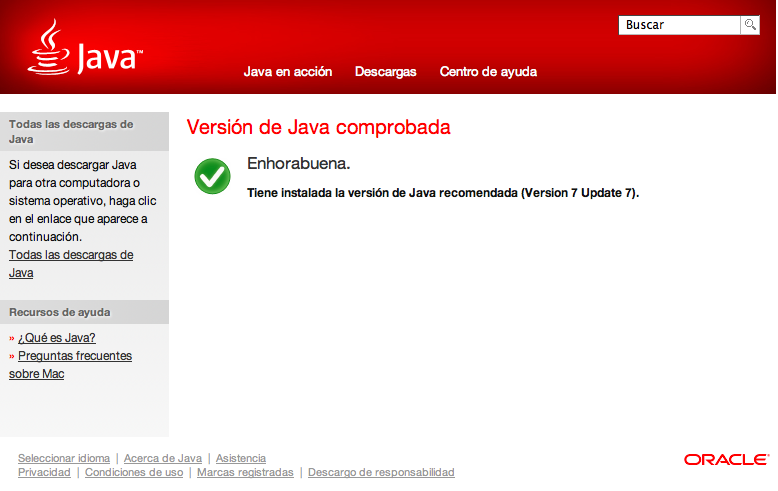
Task: Click the Todas las descargas de Java sidebar header
Action: coord(84,131)
